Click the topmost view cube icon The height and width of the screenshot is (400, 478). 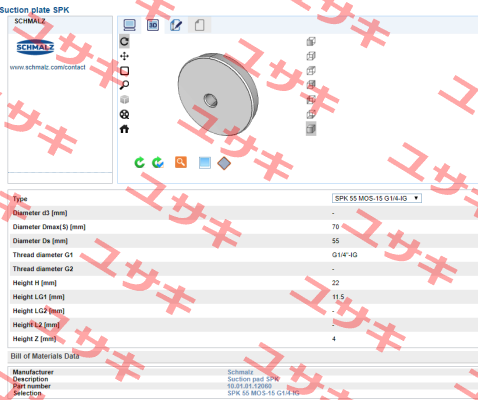click(x=311, y=41)
